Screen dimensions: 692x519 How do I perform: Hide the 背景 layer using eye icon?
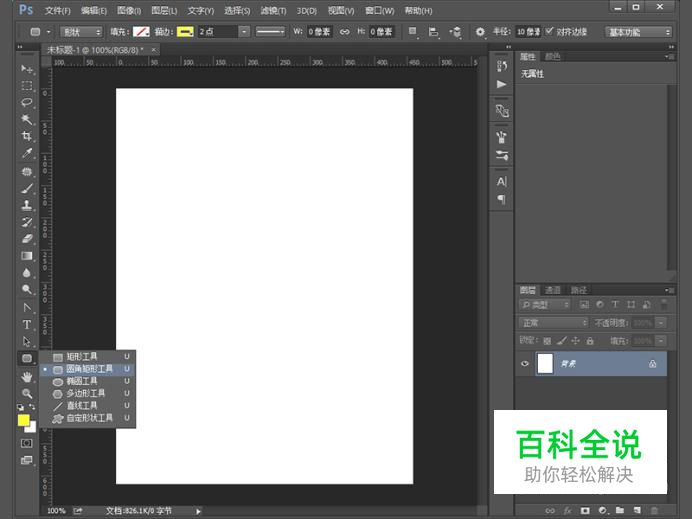pos(525,365)
